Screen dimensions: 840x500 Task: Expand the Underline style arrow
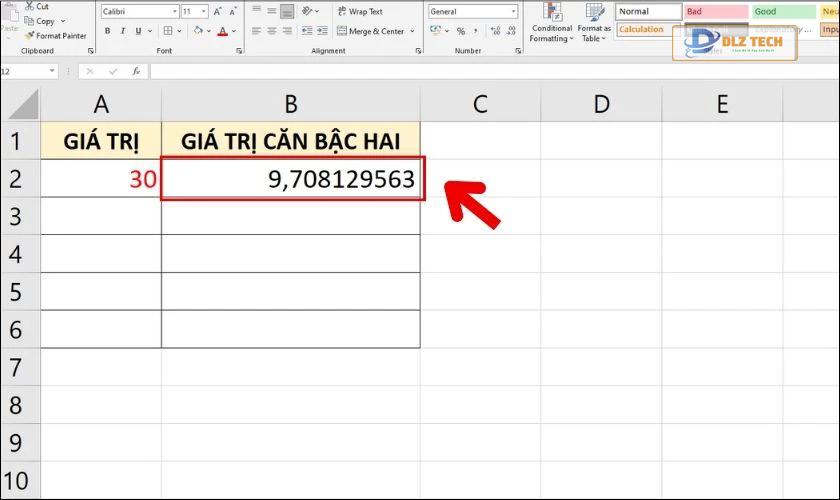coord(149,31)
